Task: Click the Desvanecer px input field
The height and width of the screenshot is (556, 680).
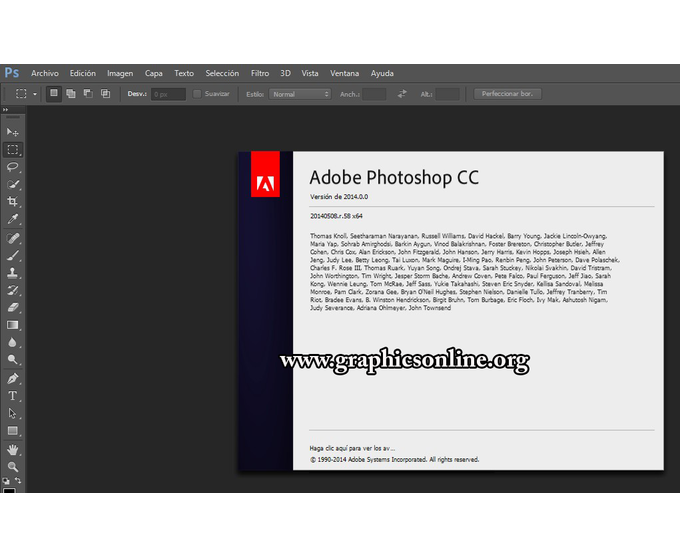Action: coord(168,94)
